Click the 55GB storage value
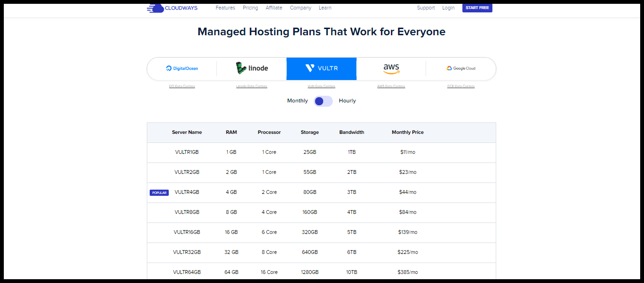The height and width of the screenshot is (283, 644). [310, 172]
